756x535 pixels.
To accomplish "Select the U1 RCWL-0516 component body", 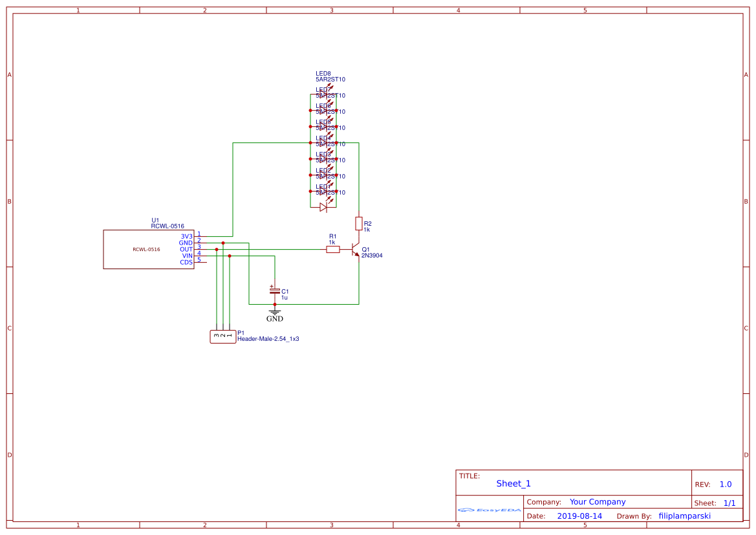I will click(x=146, y=249).
